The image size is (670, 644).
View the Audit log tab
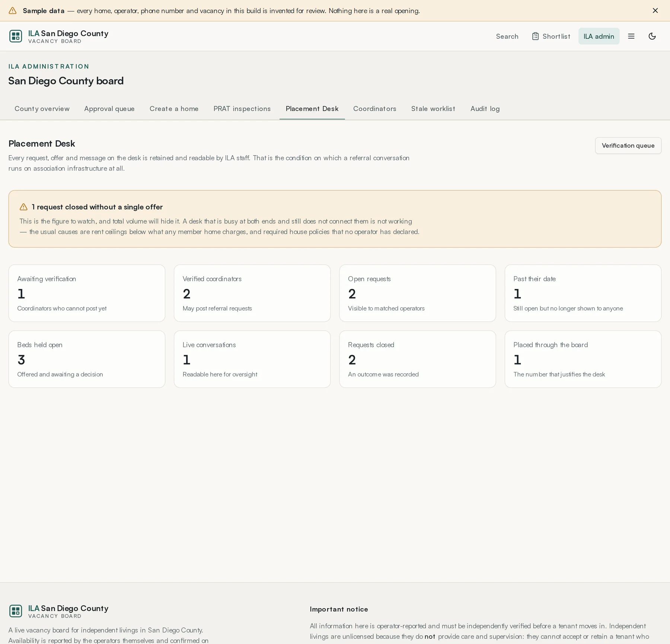point(485,109)
